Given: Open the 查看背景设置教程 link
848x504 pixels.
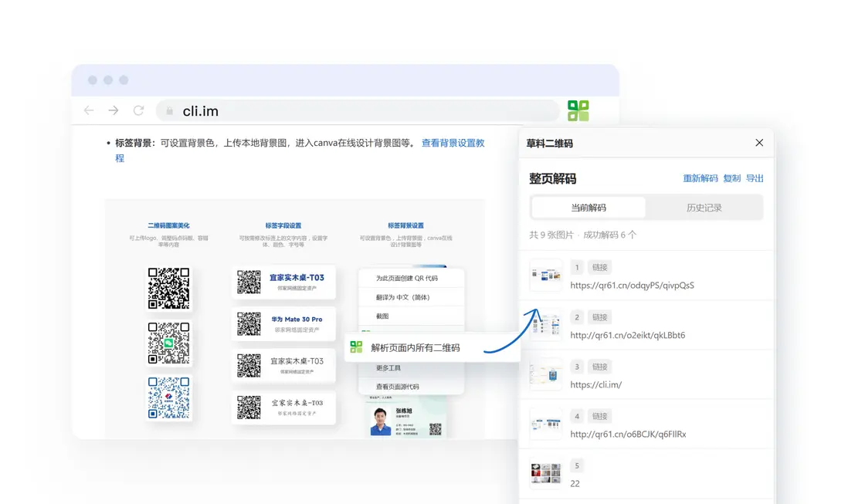Looking at the screenshot, I should tap(453, 143).
